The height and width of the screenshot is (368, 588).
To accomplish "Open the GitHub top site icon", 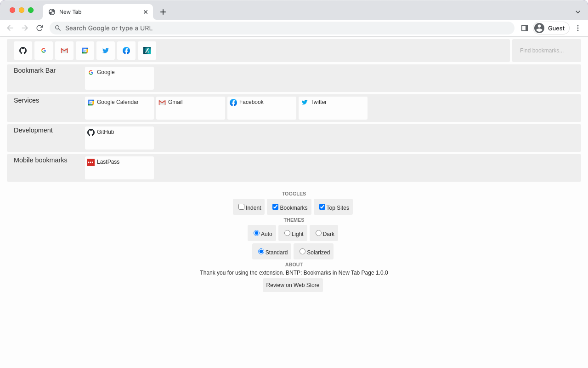I will (x=23, y=51).
